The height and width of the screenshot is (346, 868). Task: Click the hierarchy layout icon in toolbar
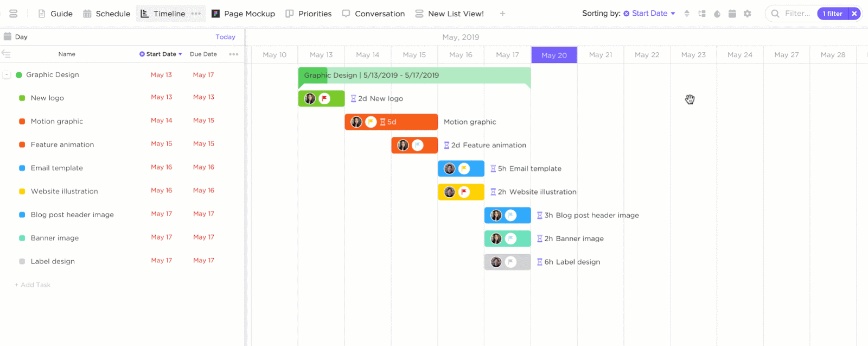(x=702, y=14)
